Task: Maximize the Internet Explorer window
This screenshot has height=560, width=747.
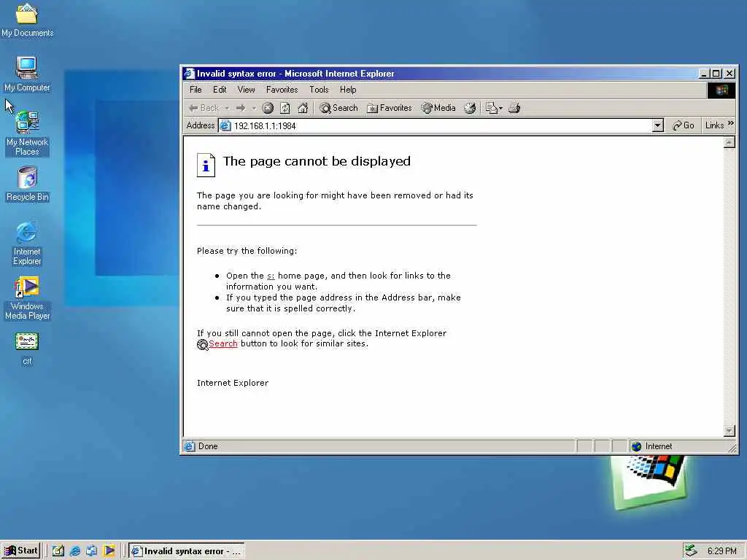Action: 716,74
